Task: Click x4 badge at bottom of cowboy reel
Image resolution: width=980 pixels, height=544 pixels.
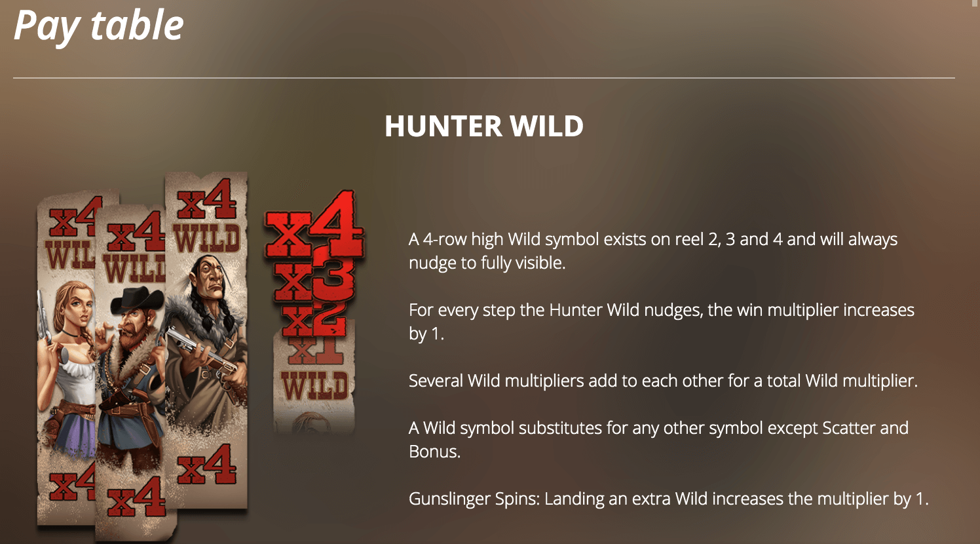Action: [136, 497]
